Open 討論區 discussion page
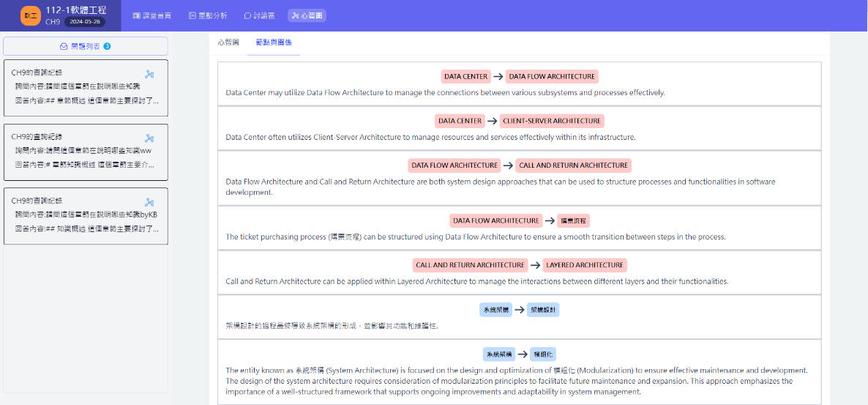The image size is (868, 405). (259, 15)
